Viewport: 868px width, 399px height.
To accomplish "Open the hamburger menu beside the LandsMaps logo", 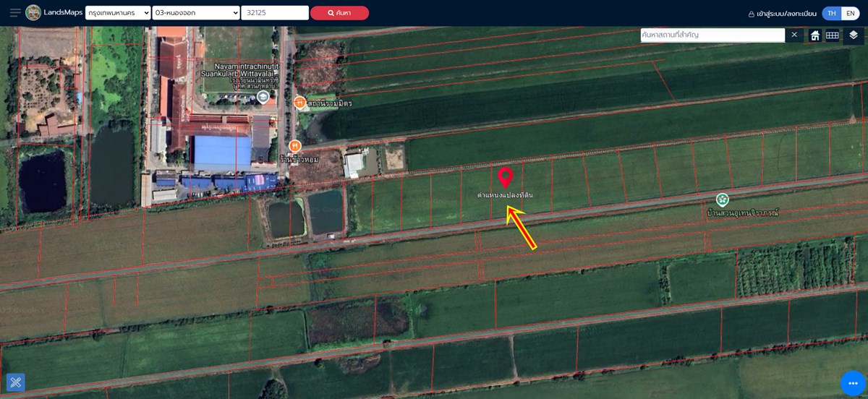I will (x=15, y=13).
